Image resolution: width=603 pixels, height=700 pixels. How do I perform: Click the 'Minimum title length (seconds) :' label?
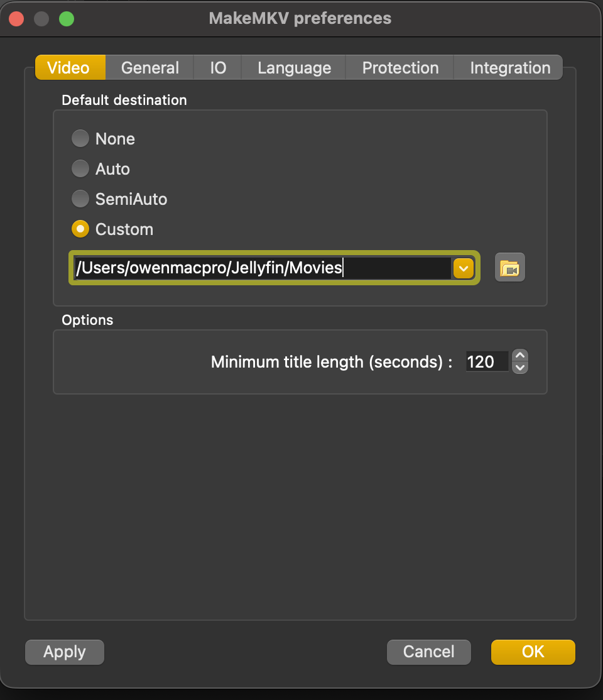(x=332, y=362)
